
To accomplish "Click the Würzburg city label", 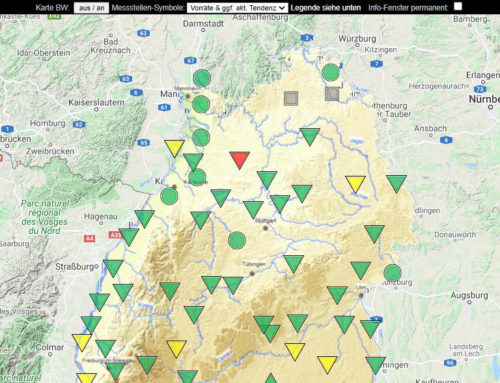I will click(x=357, y=39).
